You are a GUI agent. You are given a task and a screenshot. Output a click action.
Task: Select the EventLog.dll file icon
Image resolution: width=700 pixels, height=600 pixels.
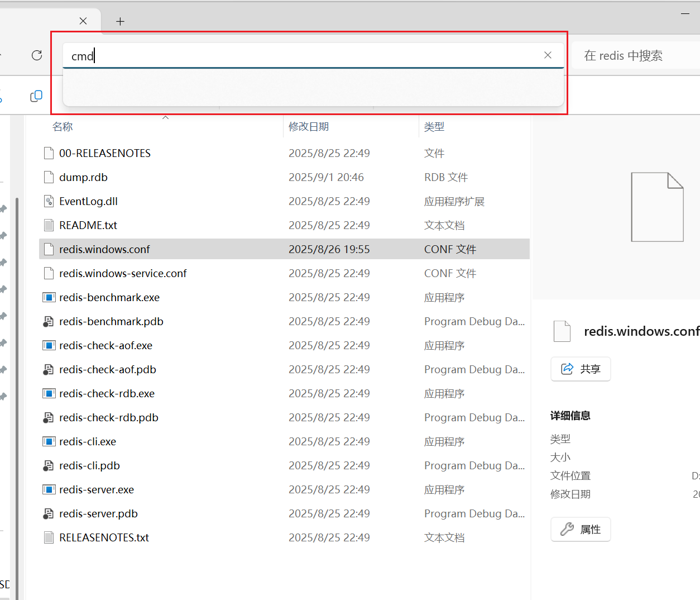49,201
